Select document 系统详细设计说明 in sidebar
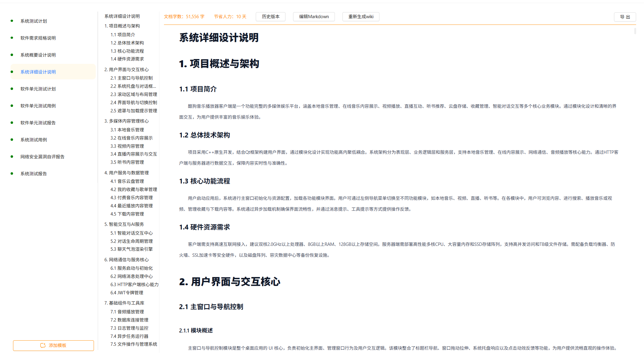Image resolution: width=644 pixels, height=360 pixels. 38,72
